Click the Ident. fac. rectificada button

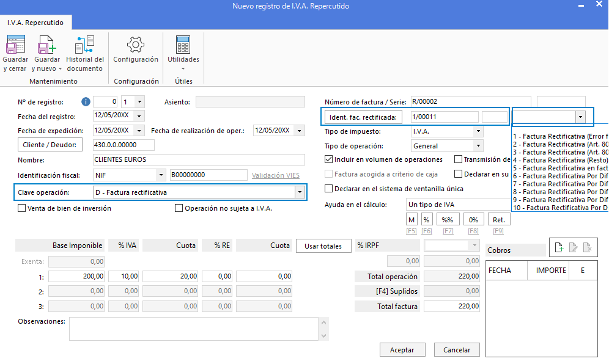point(363,117)
